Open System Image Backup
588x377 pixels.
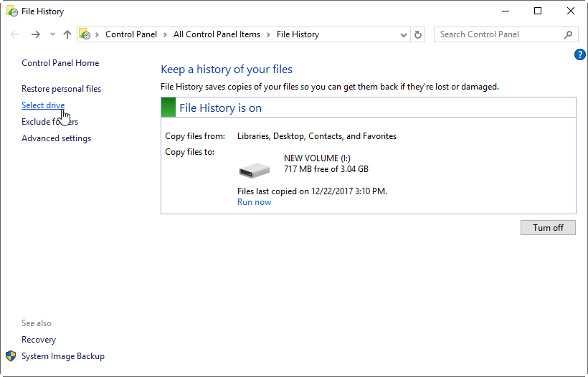(x=62, y=356)
